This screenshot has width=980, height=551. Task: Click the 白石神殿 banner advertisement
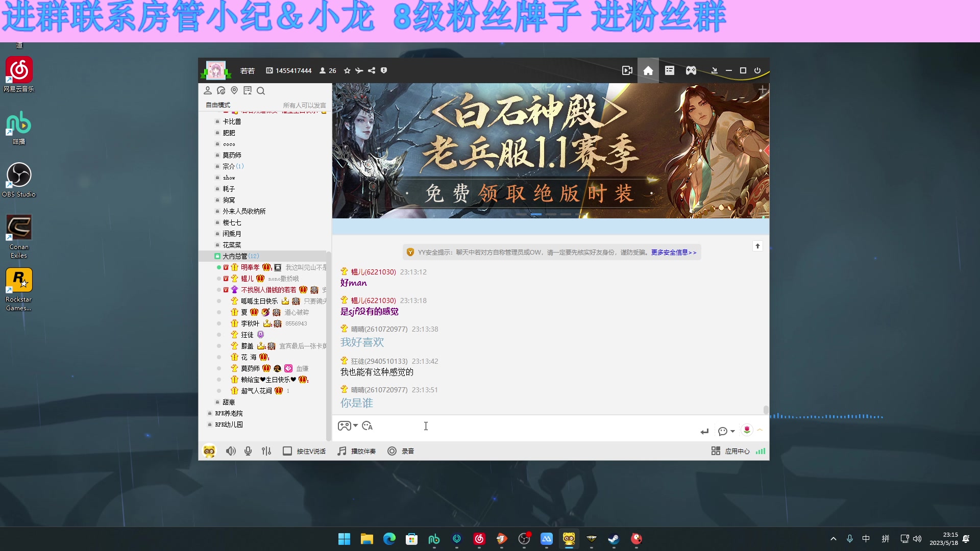(550, 151)
